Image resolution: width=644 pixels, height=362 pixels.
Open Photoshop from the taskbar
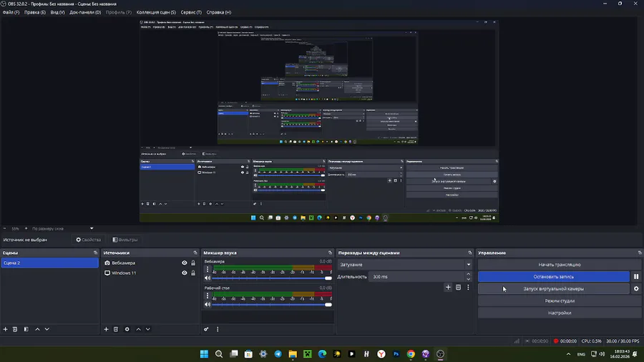(396, 354)
